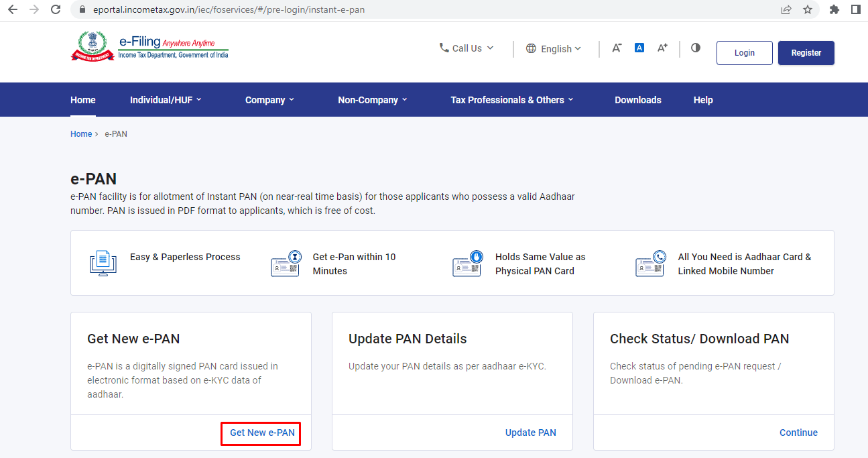Image resolution: width=868 pixels, height=458 pixels.
Task: Click the Update PAN link
Action: point(530,433)
